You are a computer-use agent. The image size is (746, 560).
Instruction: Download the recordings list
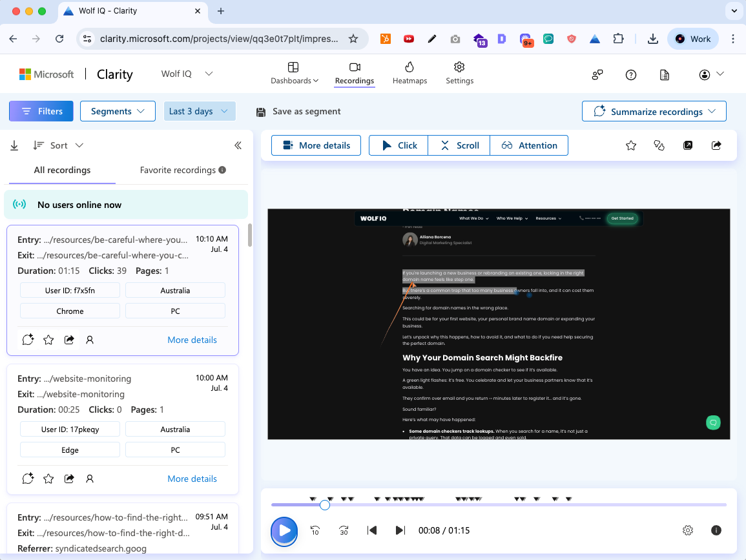14,145
